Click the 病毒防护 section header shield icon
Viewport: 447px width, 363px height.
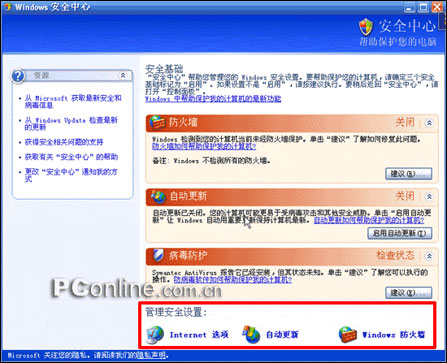158,256
